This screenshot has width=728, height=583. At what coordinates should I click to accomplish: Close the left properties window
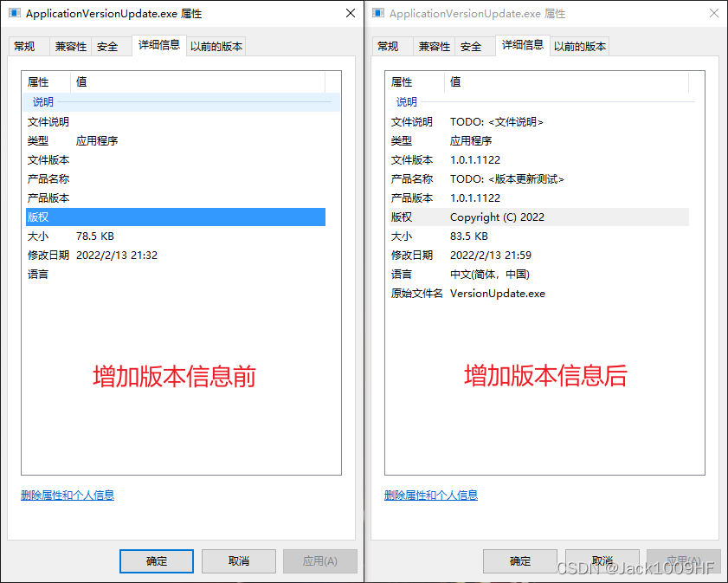[x=351, y=13]
